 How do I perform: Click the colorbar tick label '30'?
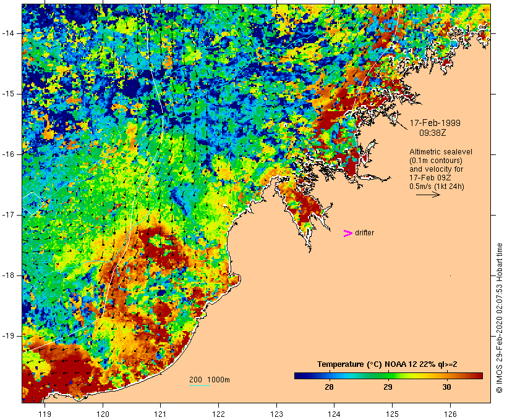446,387
